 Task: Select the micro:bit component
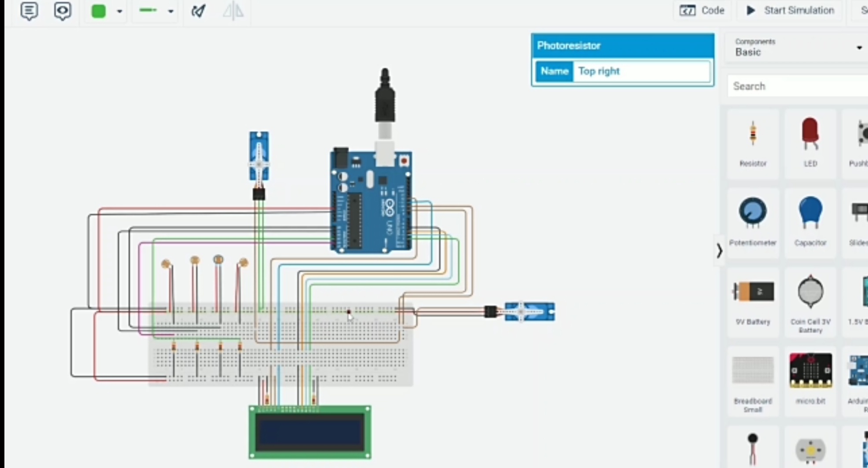point(810,381)
